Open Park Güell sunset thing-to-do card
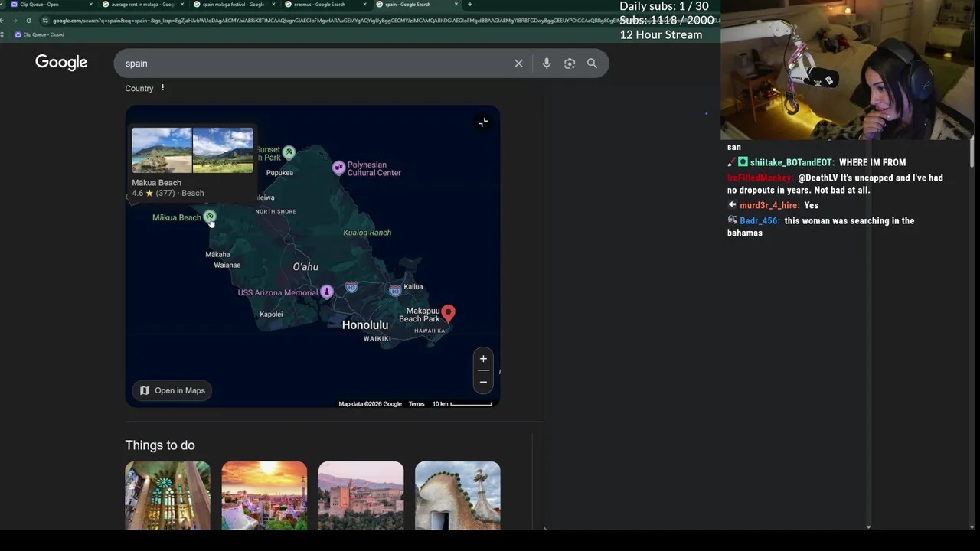 click(264, 495)
